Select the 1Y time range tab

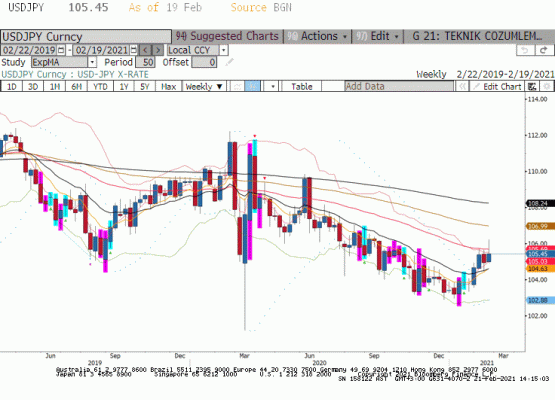pos(124,86)
